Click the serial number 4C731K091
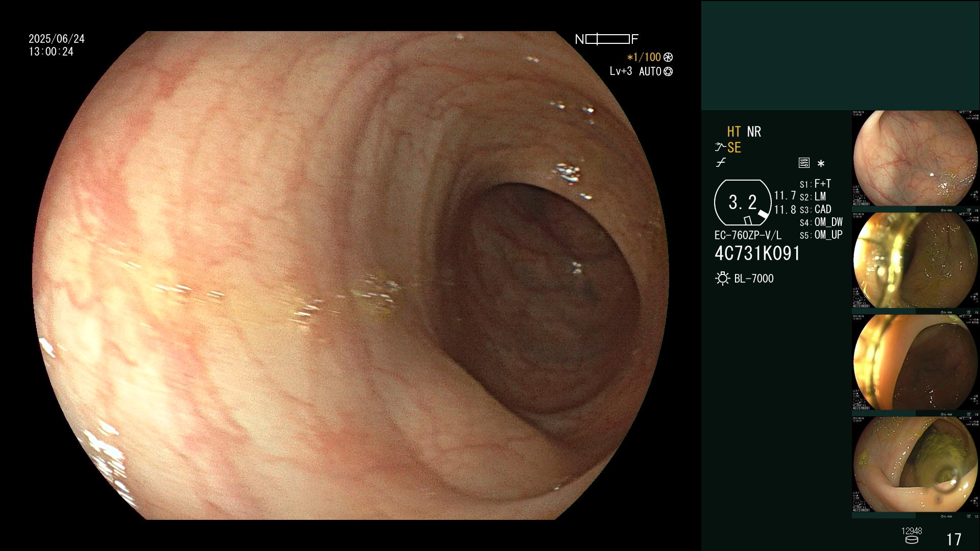980x551 pixels. pyautogui.click(x=757, y=254)
